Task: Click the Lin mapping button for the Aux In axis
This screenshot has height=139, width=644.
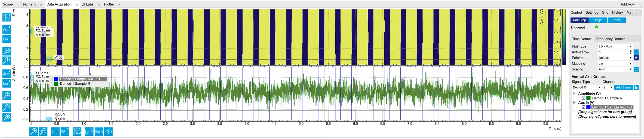Action: pos(7,83)
